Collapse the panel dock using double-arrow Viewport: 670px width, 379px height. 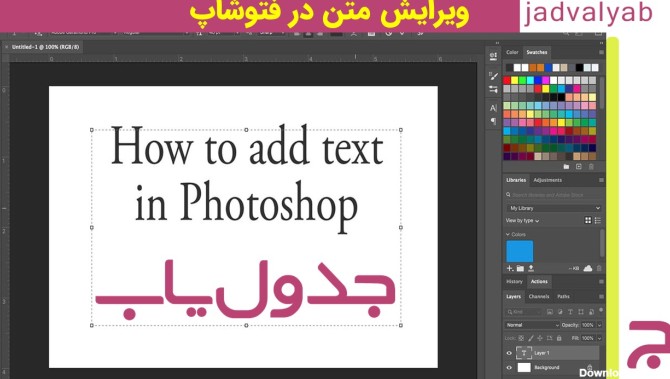pyautogui.click(x=601, y=43)
